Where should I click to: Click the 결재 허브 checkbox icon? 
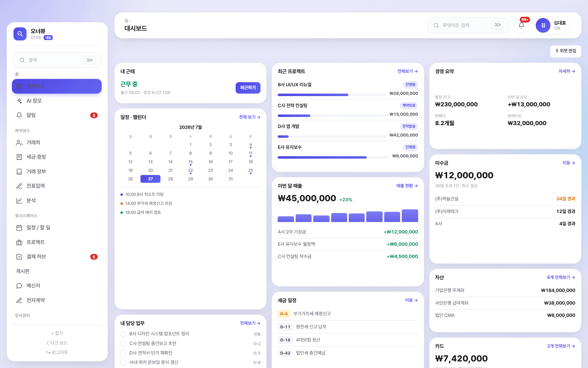[19, 257]
